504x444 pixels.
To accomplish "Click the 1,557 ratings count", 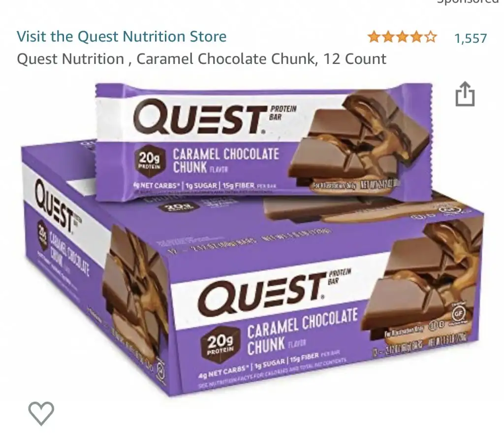I will (x=471, y=38).
